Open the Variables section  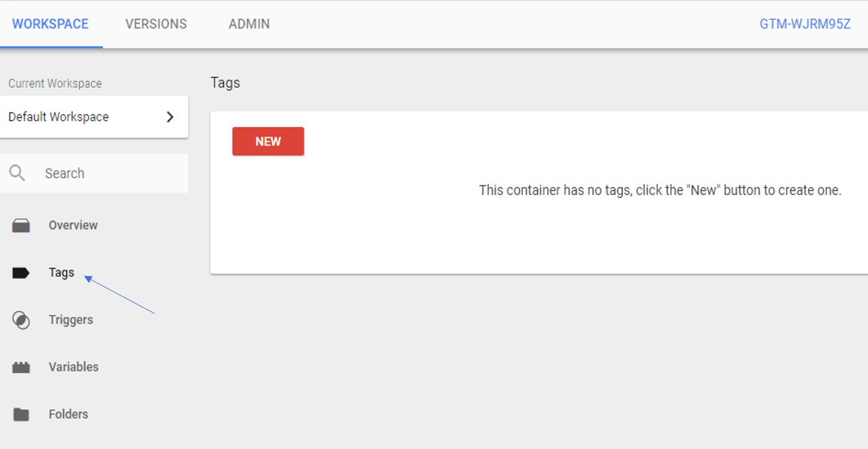74,367
